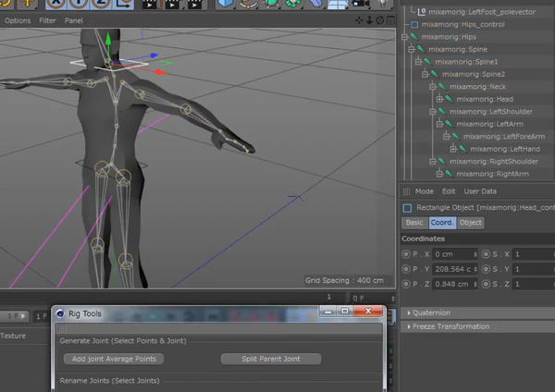Click the P . X stepper arrows
The height and width of the screenshot is (392, 555).
(475, 254)
